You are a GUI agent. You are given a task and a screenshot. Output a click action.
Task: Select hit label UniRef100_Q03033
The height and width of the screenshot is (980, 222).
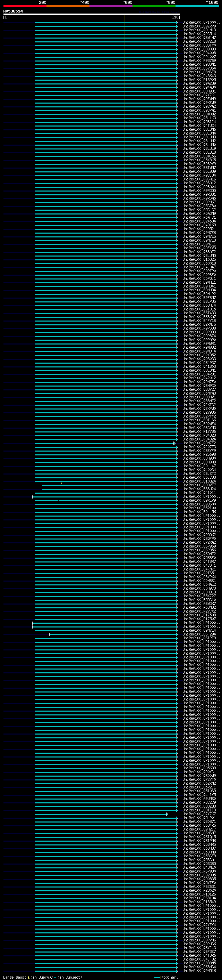199,359
